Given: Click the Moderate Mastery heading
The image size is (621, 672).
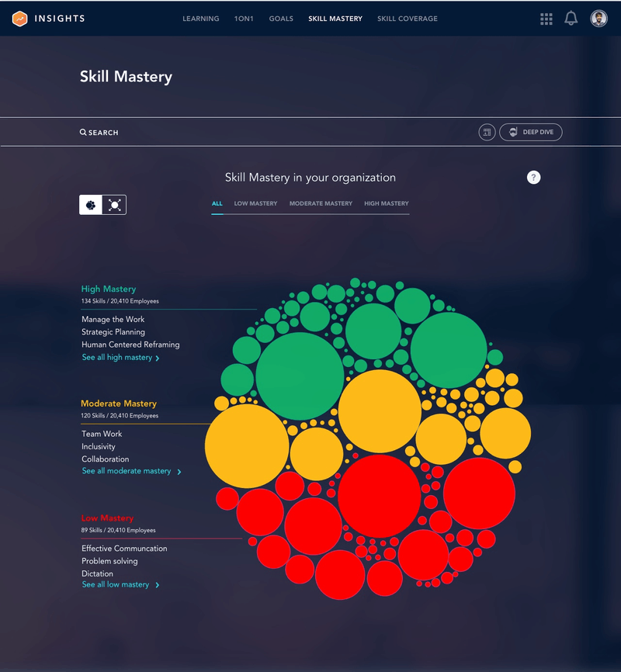Looking at the screenshot, I should point(119,404).
